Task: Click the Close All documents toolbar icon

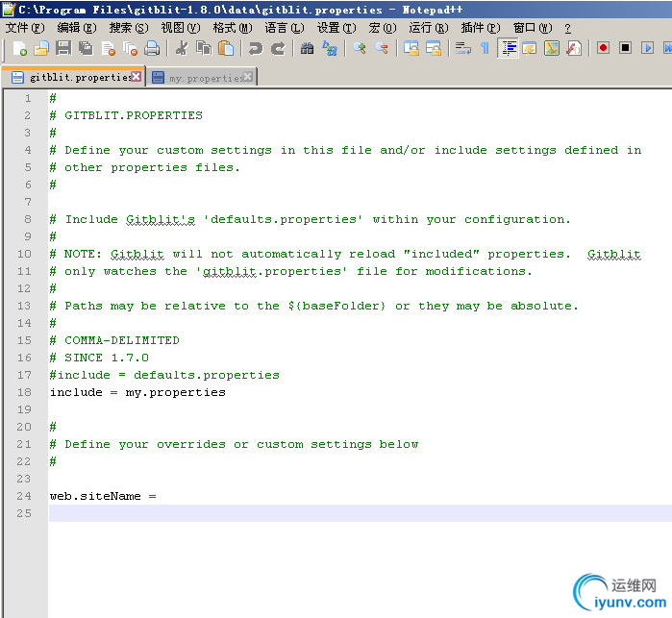Action: click(130, 48)
